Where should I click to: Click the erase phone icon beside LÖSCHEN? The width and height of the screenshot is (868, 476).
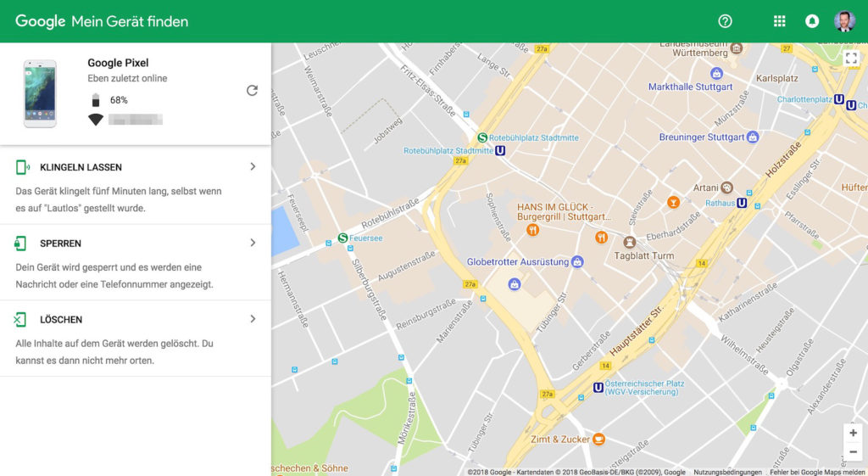[20, 319]
